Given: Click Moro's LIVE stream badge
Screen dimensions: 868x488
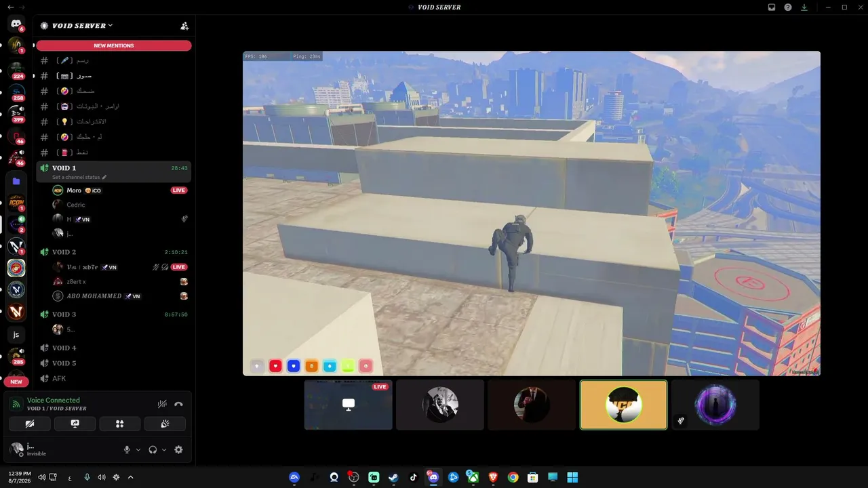Looking at the screenshot, I should [x=179, y=190].
